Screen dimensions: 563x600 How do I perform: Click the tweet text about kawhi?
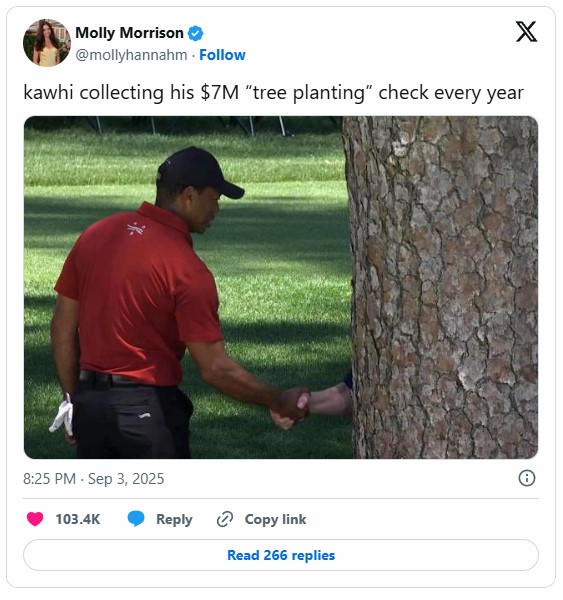click(x=273, y=93)
